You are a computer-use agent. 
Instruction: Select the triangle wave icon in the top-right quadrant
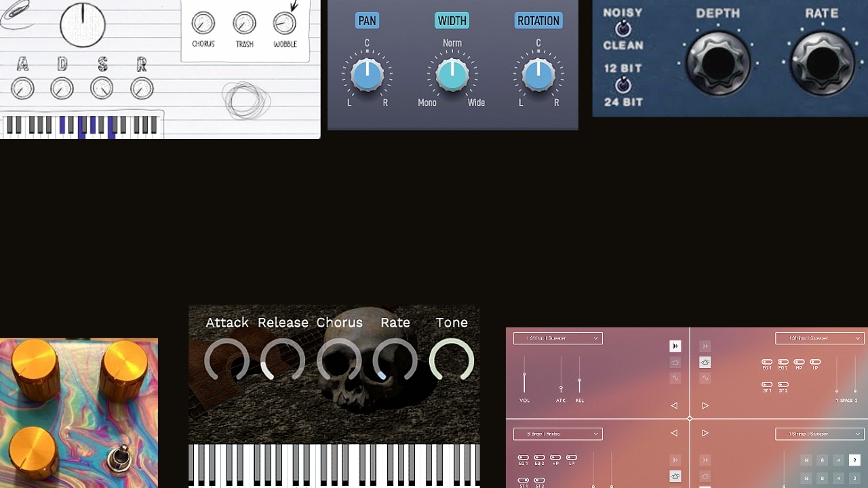point(705,363)
